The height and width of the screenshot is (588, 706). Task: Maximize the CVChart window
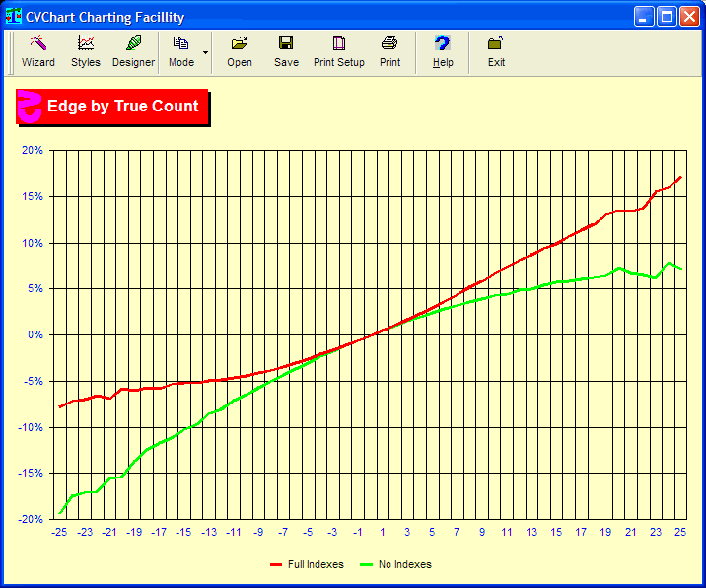(x=667, y=17)
